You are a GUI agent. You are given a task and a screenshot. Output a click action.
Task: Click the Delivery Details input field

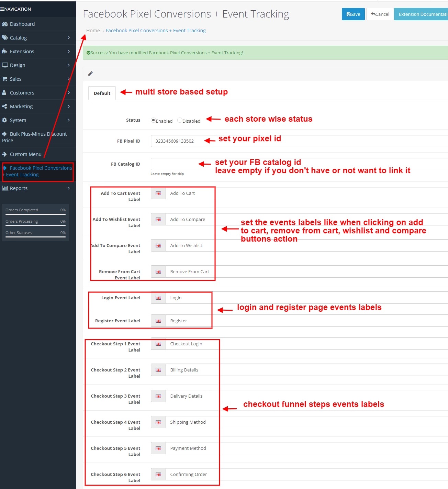point(307,396)
